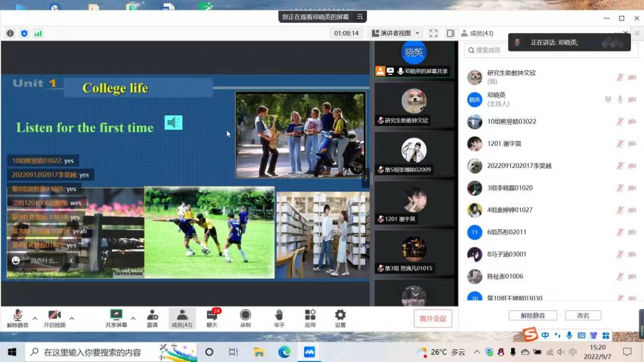
Task: Open the screen-viewing options menu at top
Action: (x=360, y=17)
